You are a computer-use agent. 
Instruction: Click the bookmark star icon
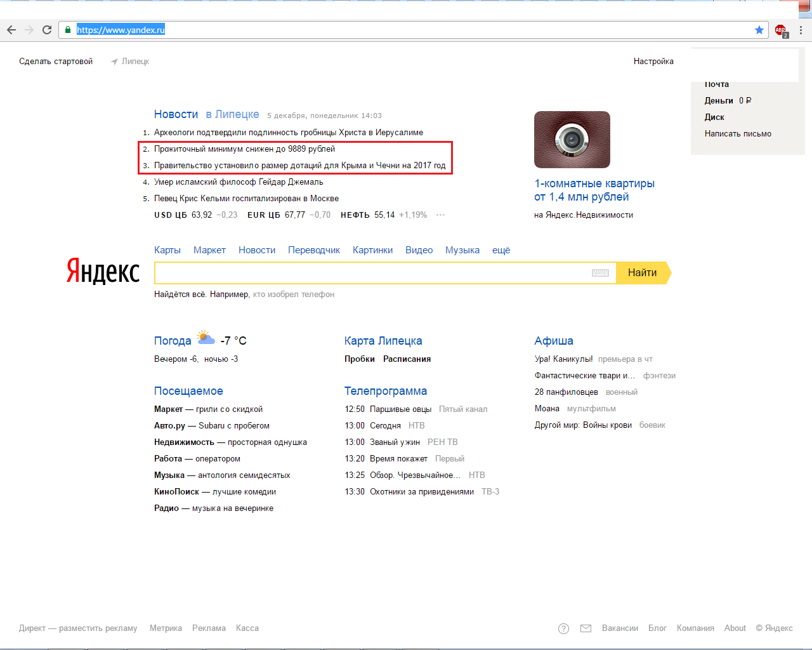point(759,30)
